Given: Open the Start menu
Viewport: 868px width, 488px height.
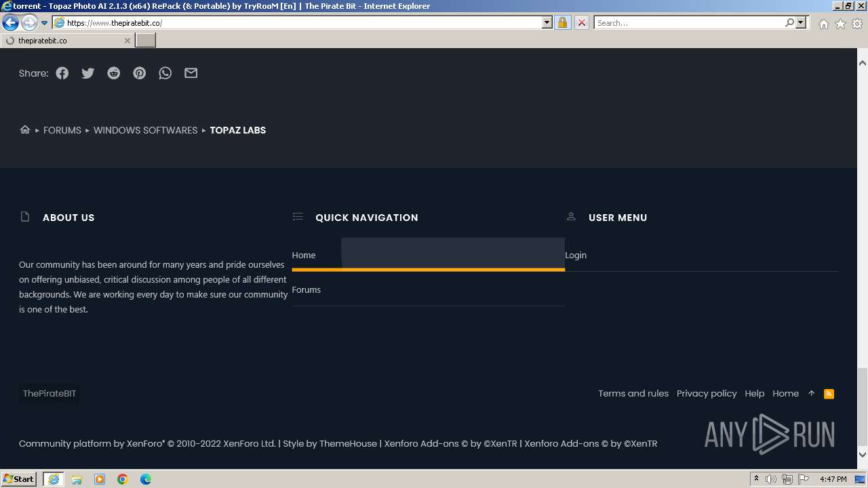Looking at the screenshot, I should [x=19, y=479].
